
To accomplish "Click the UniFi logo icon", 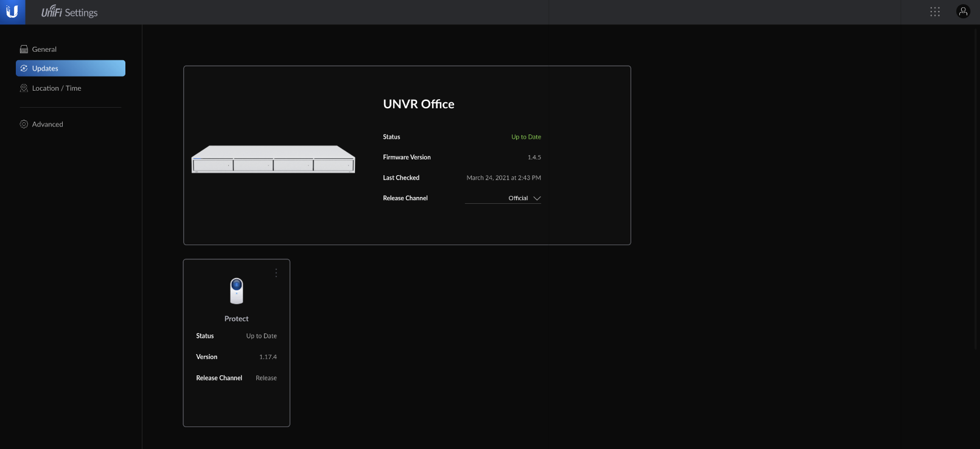I will (x=12, y=12).
